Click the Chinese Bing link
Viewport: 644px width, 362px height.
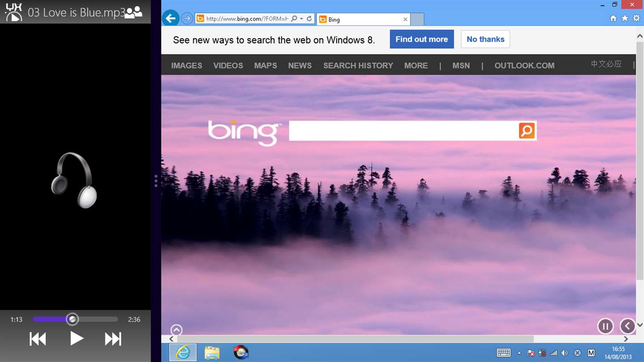[x=606, y=64]
